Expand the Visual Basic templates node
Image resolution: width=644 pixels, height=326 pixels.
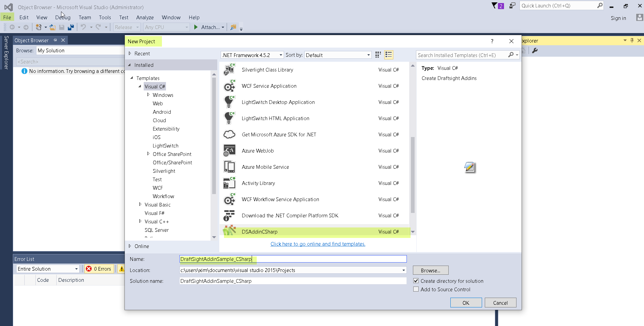click(x=141, y=205)
